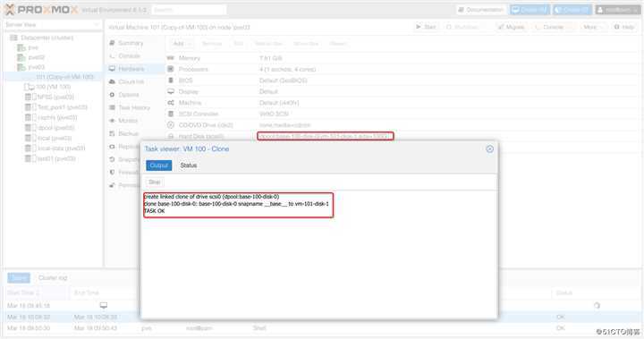Screen dimensions: 644x339
Task: Select the CD/DVD Drive (ide2) row icon
Action: (171, 125)
